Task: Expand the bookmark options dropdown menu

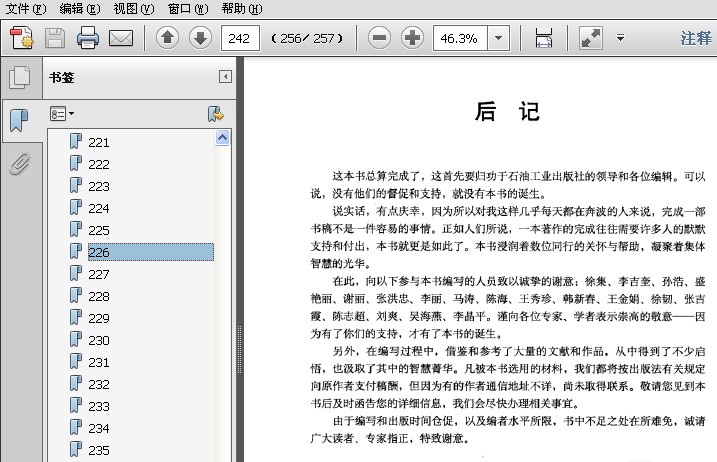Action: [62, 114]
